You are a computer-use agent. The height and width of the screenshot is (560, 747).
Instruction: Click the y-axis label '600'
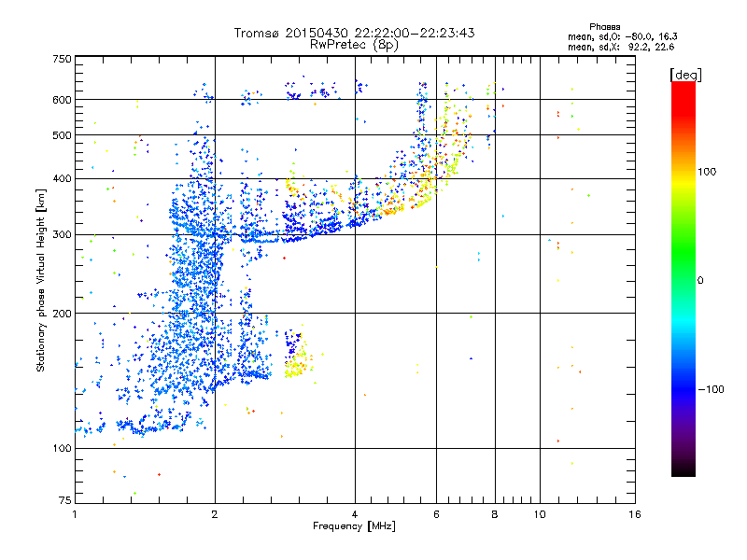click(x=62, y=100)
